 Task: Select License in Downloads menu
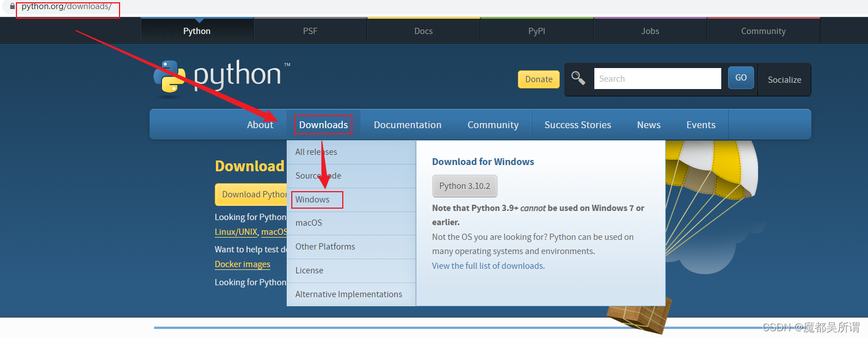point(351,271)
